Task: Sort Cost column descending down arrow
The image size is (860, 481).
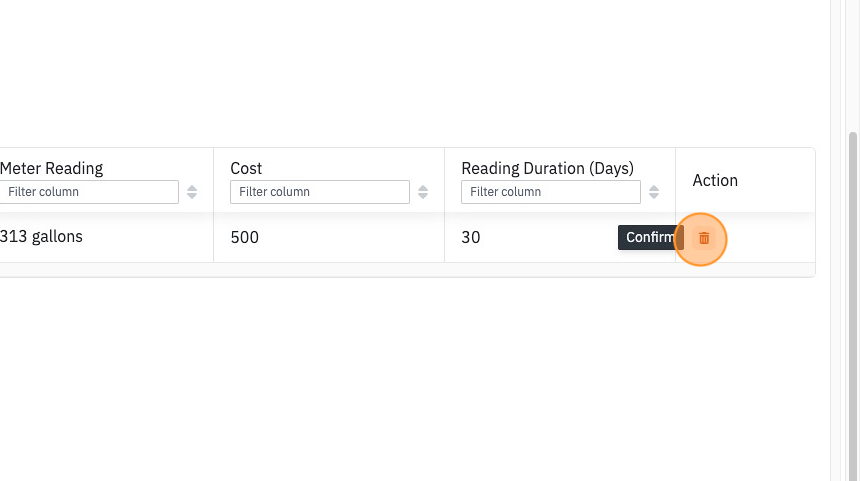Action: (423, 196)
